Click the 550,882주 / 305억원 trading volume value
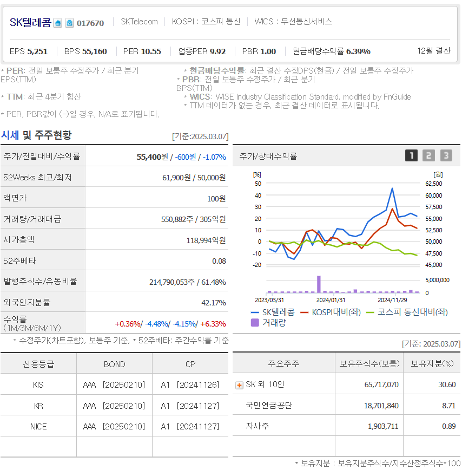Viewport: 462px width, 476px height. (x=193, y=219)
